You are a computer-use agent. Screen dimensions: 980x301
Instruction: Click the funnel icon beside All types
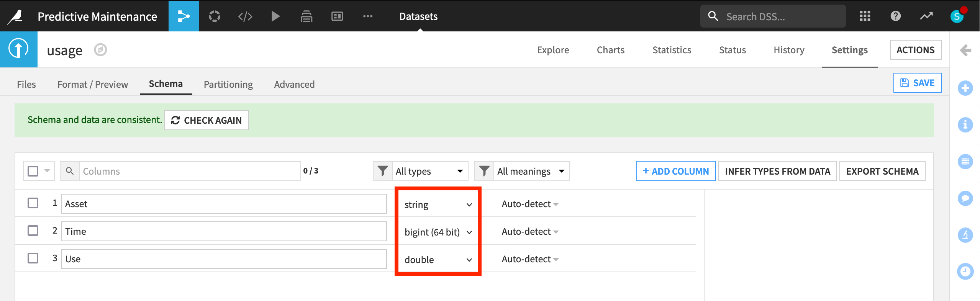(x=383, y=171)
